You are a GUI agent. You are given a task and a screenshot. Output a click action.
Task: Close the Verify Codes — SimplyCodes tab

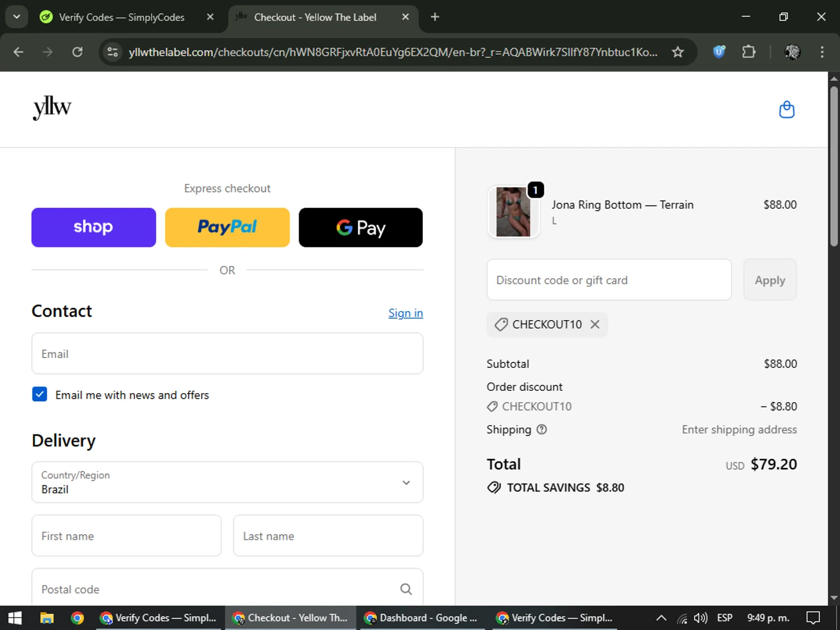210,17
